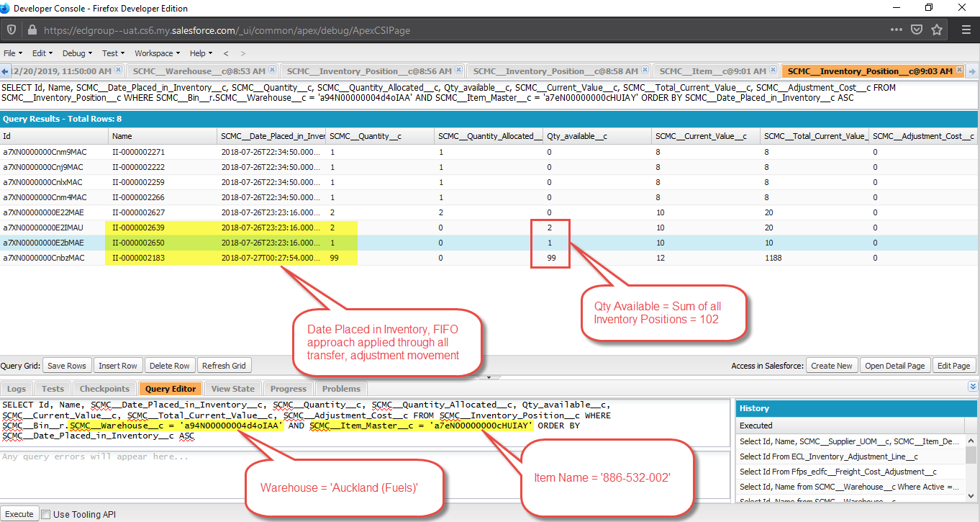Click the Edit Page button
Image resolution: width=980 pixels, height=522 pixels.
point(954,366)
